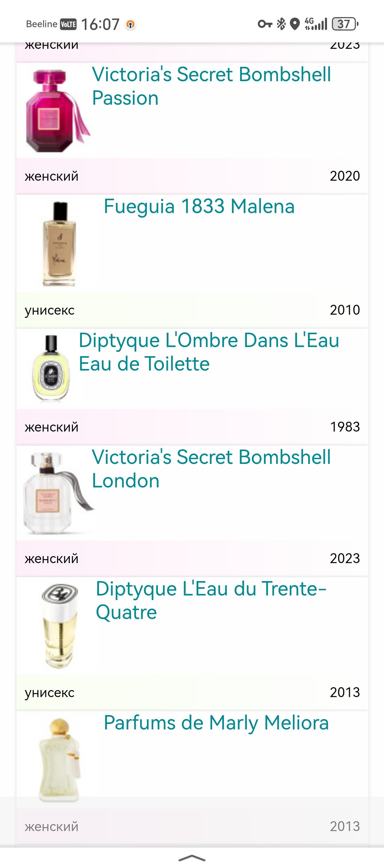Tap the Parfums de Marly Meliora bottle
The height and width of the screenshot is (868, 384).
[59, 759]
